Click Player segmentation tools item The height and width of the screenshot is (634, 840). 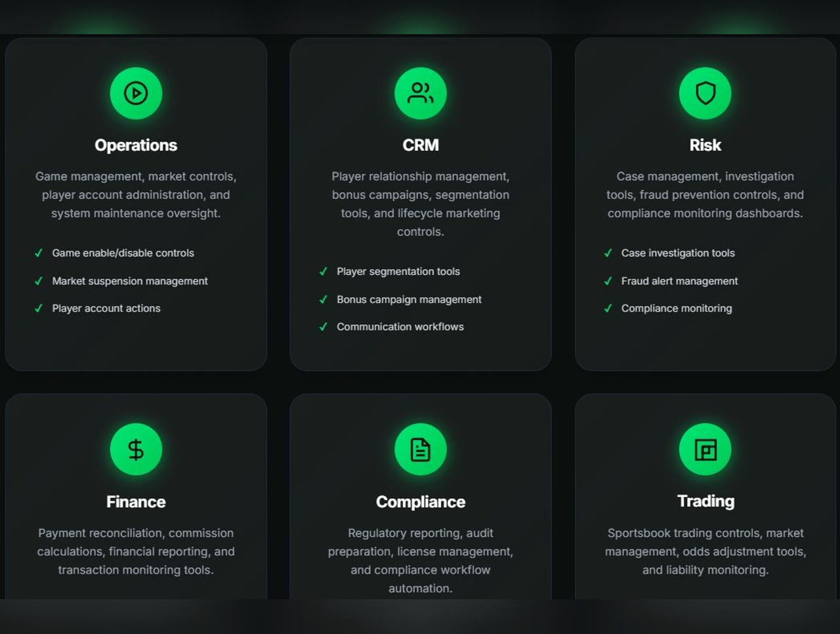coord(398,272)
